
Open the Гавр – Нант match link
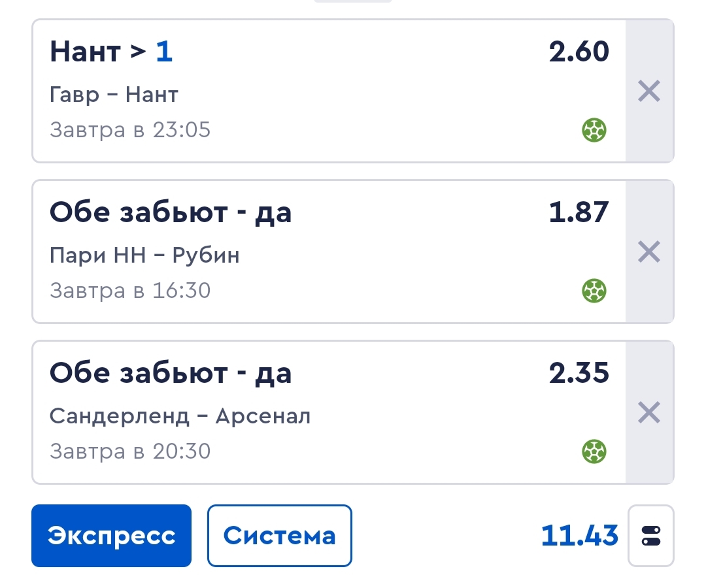click(114, 95)
